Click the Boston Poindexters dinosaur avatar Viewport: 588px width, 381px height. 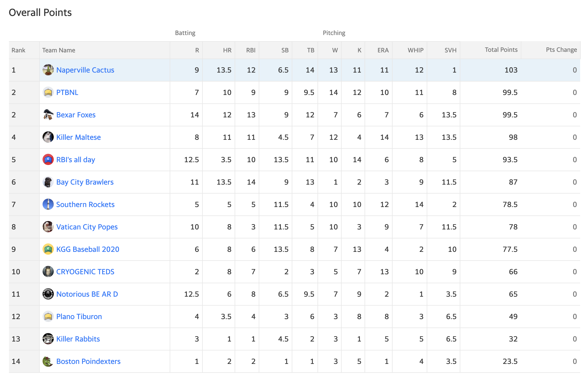[48, 361]
